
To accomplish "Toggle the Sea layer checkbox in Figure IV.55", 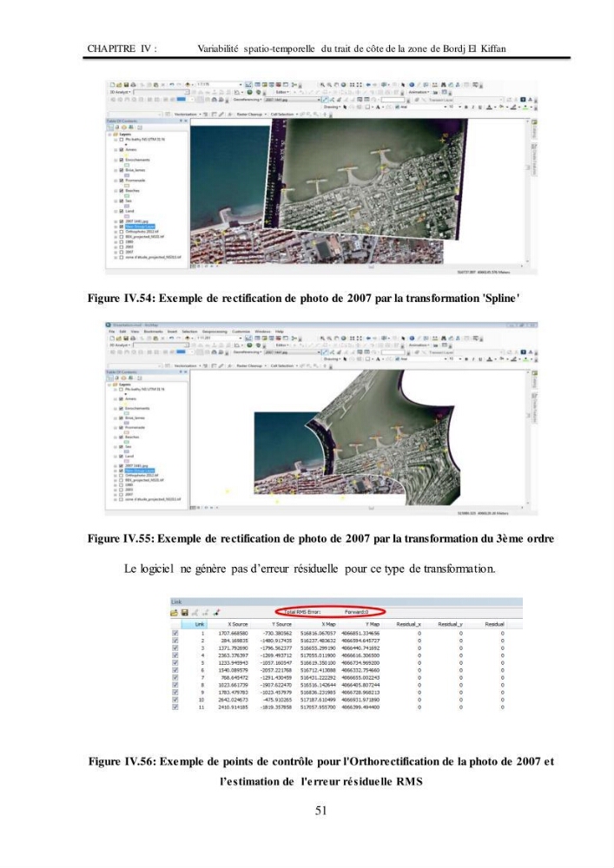I will point(122,447).
